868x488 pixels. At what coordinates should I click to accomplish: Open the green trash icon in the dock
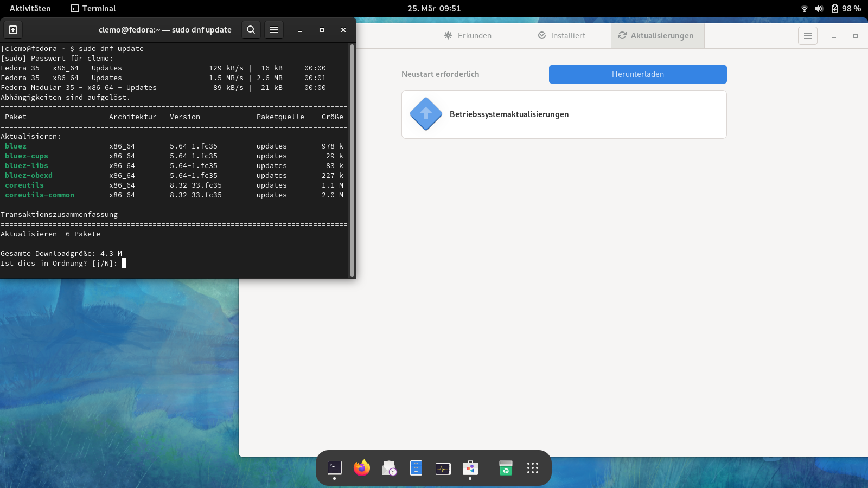point(506,467)
